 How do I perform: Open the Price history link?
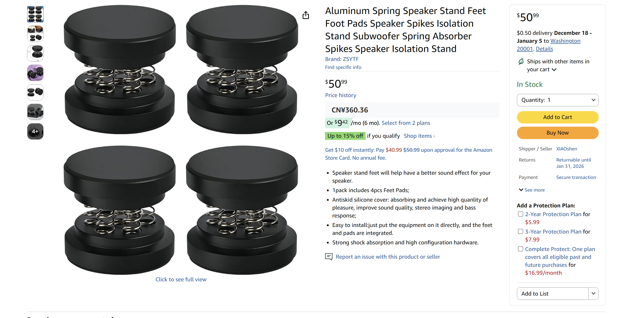(340, 95)
